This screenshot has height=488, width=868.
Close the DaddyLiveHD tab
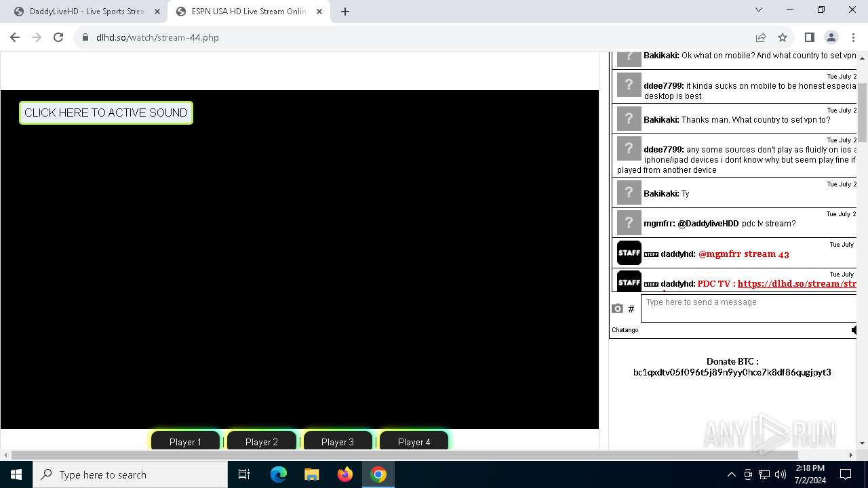pyautogui.click(x=157, y=12)
